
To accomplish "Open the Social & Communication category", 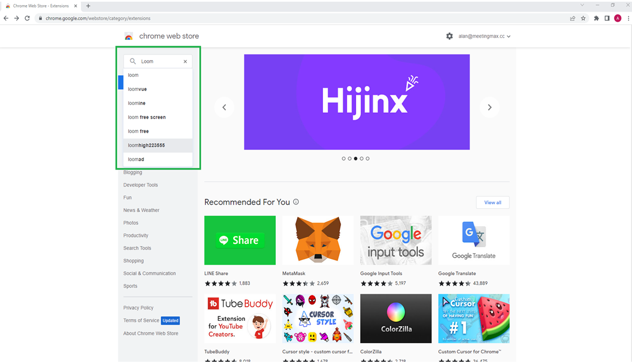I will coord(149,274).
